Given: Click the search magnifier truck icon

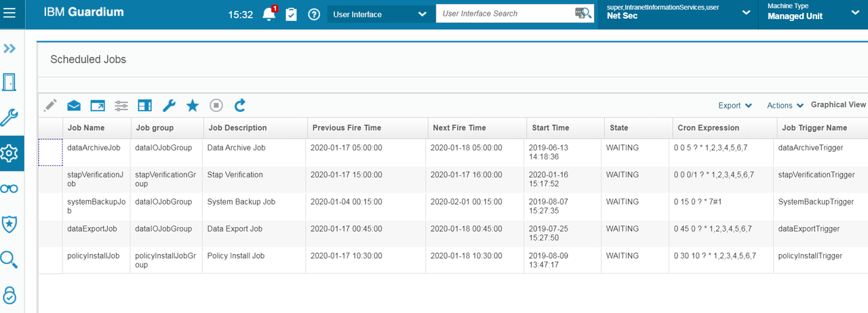Looking at the screenshot, I should 583,14.
